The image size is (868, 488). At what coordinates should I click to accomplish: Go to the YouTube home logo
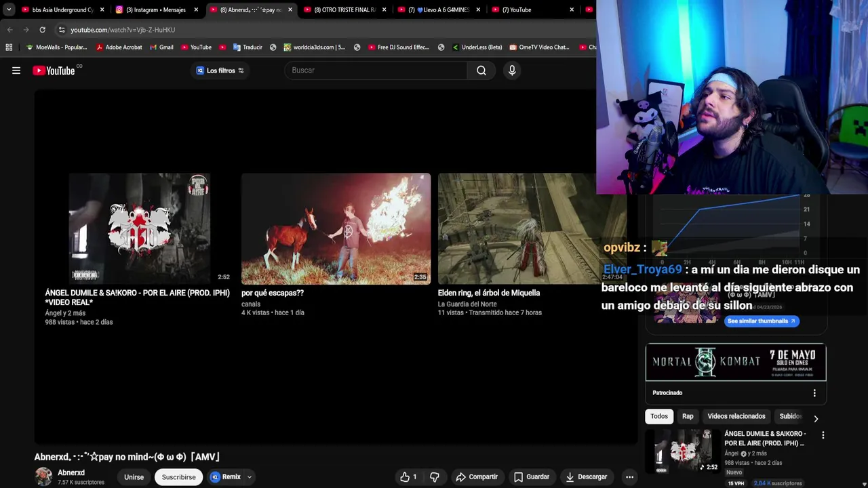pos(54,70)
